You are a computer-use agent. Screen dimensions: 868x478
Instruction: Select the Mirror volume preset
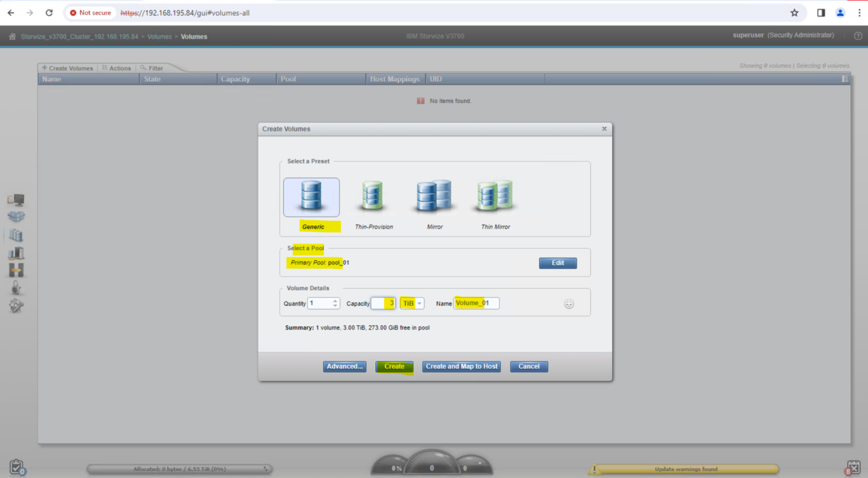[x=433, y=197]
